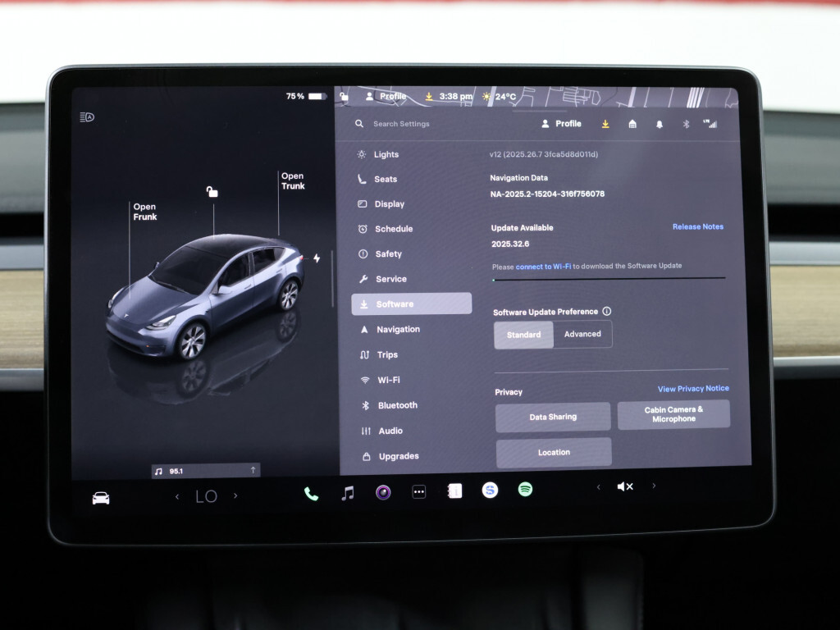Image resolution: width=840 pixels, height=630 pixels.
Task: Switch to the Navigation settings tab
Action: [x=398, y=329]
